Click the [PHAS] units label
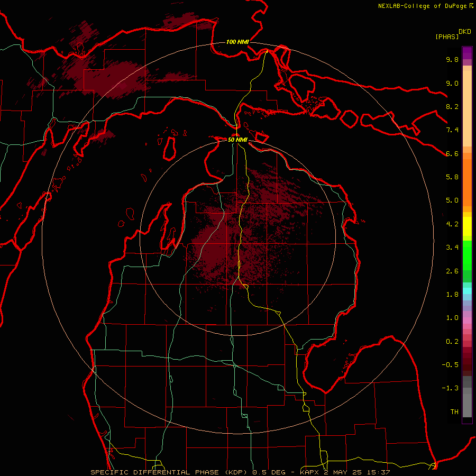 pyautogui.click(x=447, y=36)
